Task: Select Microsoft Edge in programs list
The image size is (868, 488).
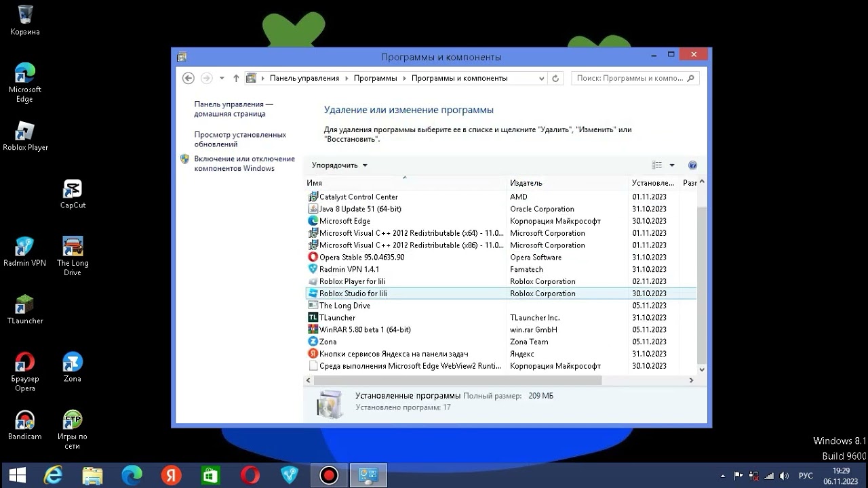Action: click(502, 221)
